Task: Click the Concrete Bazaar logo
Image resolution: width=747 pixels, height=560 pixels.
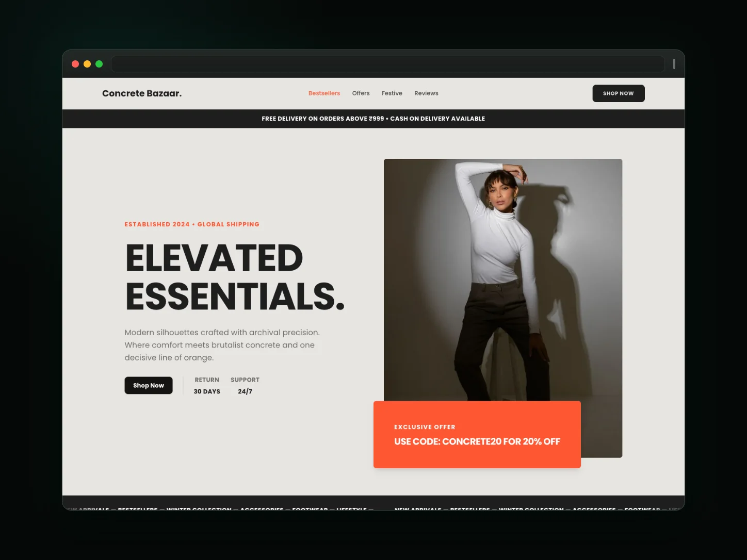Action: coord(142,93)
